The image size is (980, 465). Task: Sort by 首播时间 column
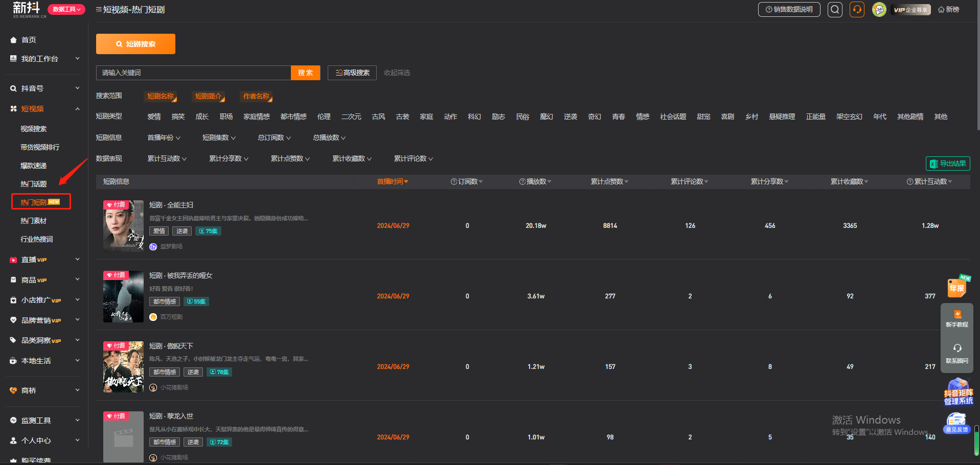click(x=393, y=181)
